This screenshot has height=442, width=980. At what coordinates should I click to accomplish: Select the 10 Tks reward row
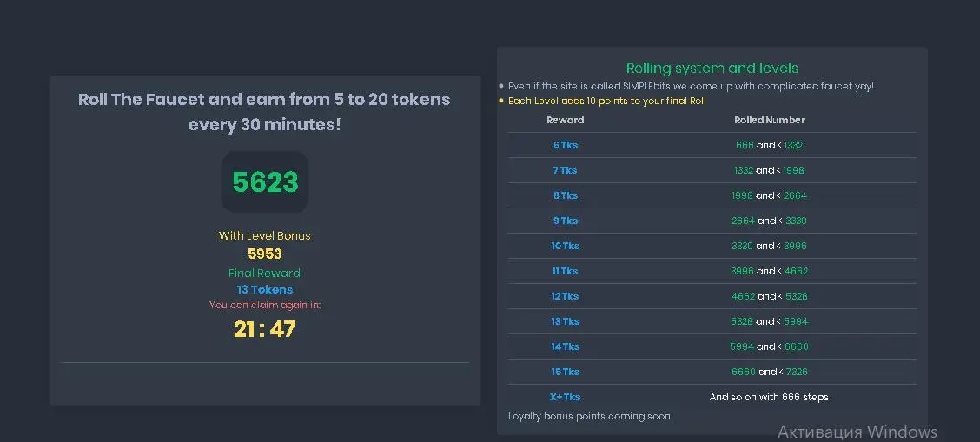coord(712,246)
